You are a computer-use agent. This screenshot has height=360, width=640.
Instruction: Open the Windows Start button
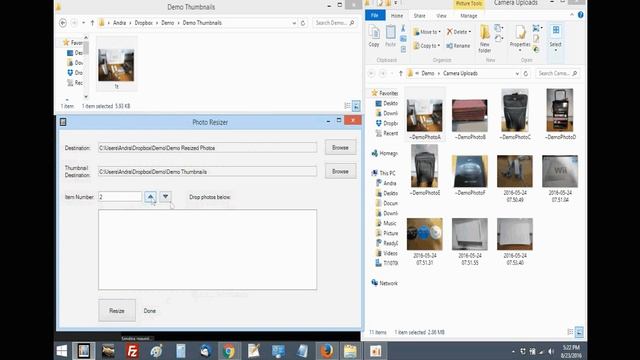(62, 351)
